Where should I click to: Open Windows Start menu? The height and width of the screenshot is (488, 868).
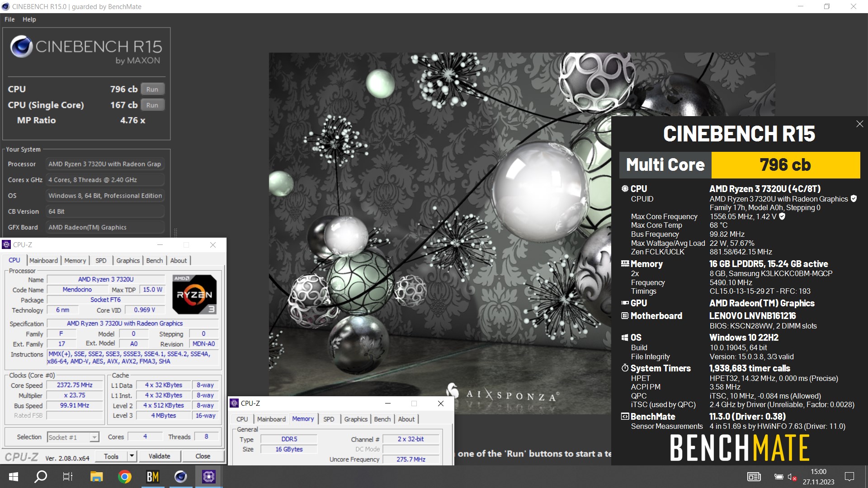pos(13,477)
